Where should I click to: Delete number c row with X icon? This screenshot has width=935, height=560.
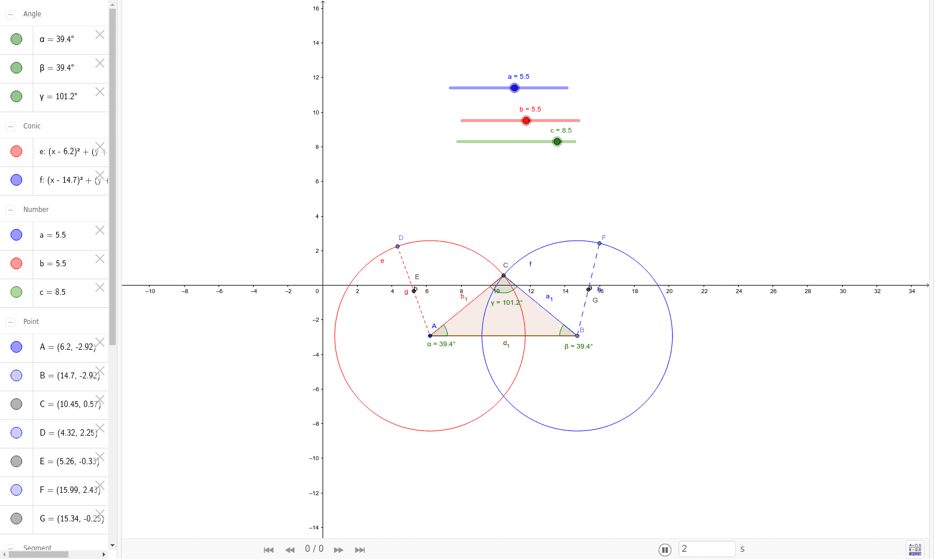(x=100, y=287)
